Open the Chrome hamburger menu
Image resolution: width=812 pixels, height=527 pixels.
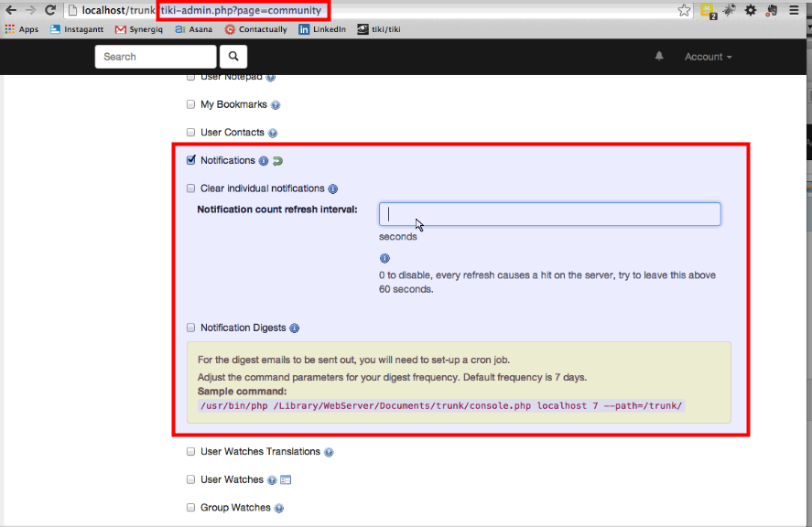[795, 10]
